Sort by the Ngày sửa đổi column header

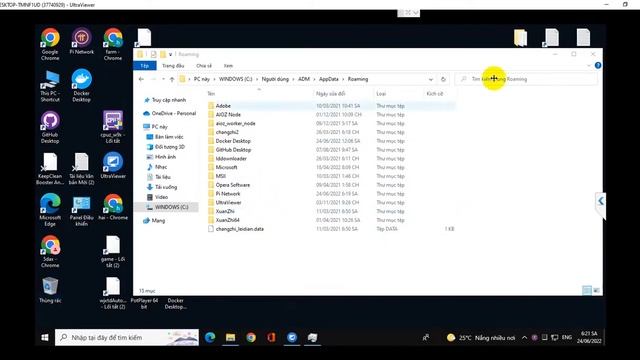(x=330, y=94)
